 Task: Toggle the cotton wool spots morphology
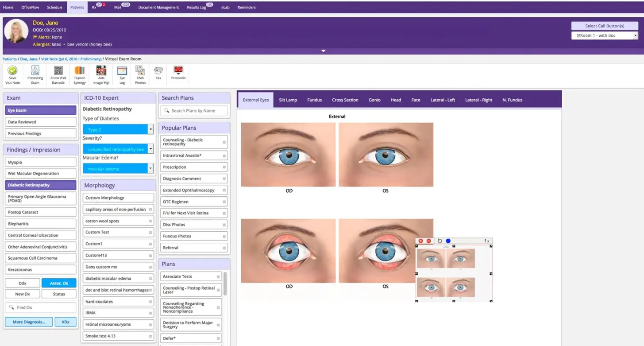coord(118,221)
